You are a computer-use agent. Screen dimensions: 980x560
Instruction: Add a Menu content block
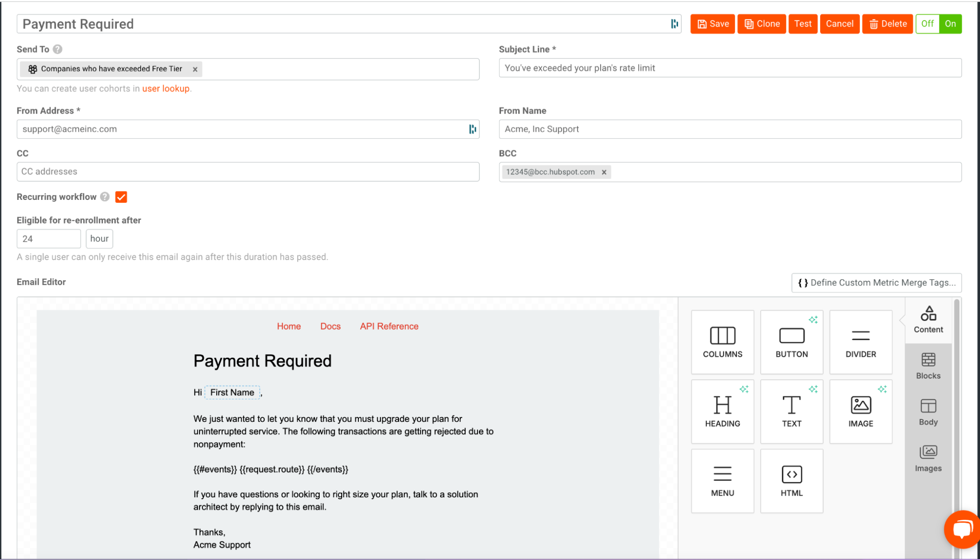point(722,481)
